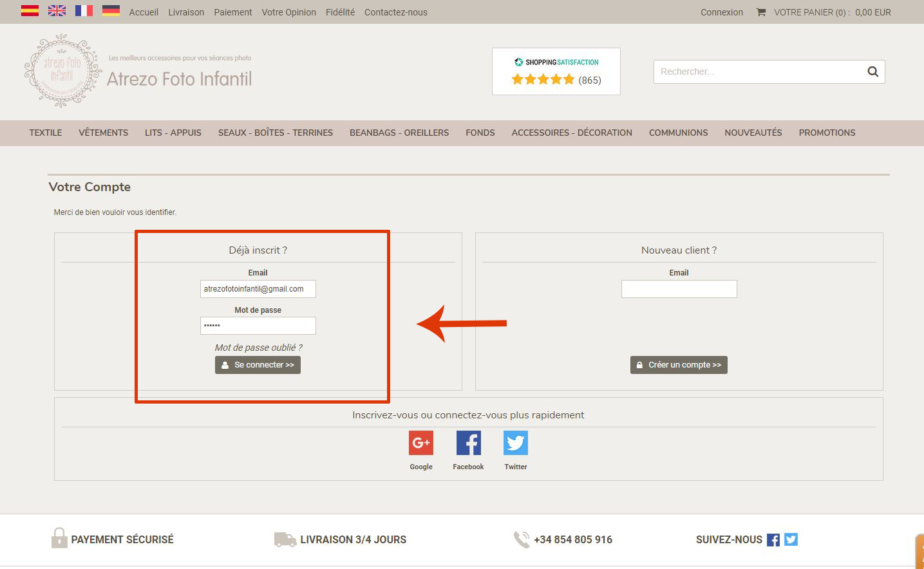Click the search magnifier icon
924x569 pixels.
pyautogui.click(x=872, y=71)
